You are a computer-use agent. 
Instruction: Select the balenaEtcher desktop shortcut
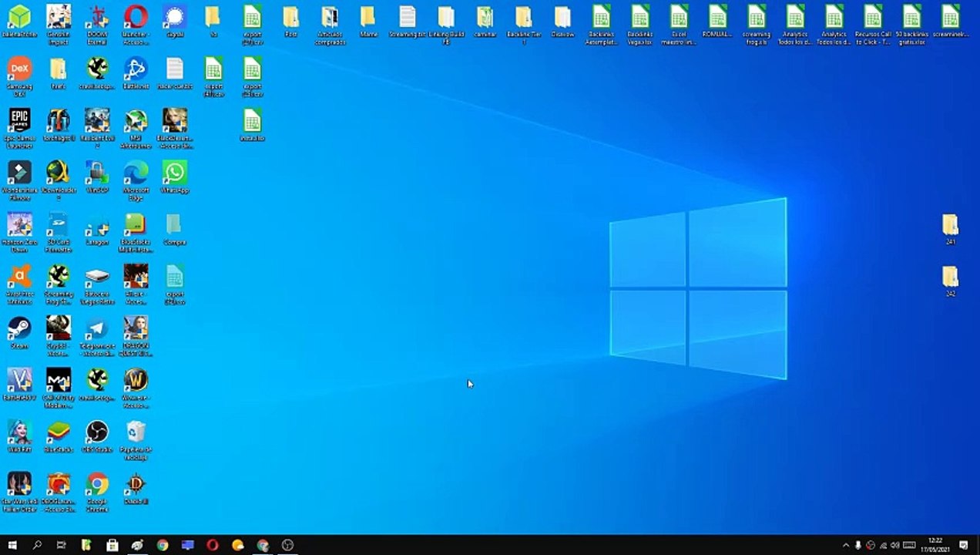(x=19, y=21)
